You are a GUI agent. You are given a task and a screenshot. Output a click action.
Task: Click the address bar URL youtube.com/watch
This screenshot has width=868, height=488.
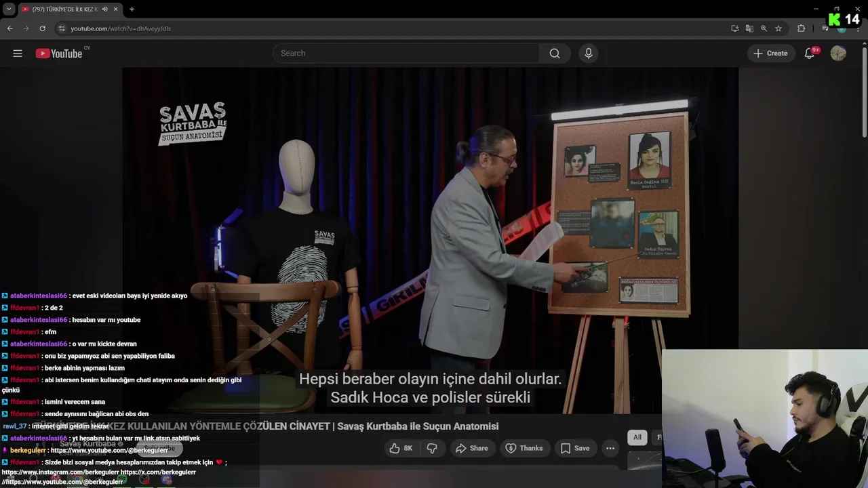coord(121,28)
